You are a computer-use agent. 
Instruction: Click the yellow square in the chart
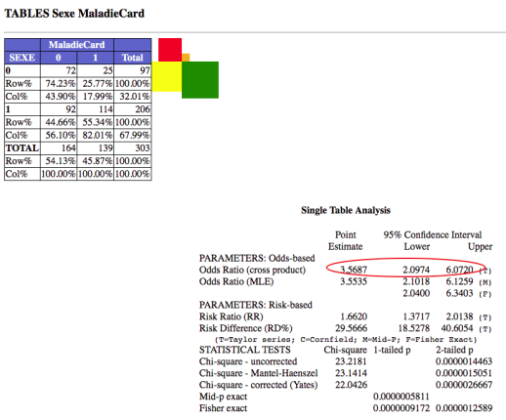coord(167,76)
